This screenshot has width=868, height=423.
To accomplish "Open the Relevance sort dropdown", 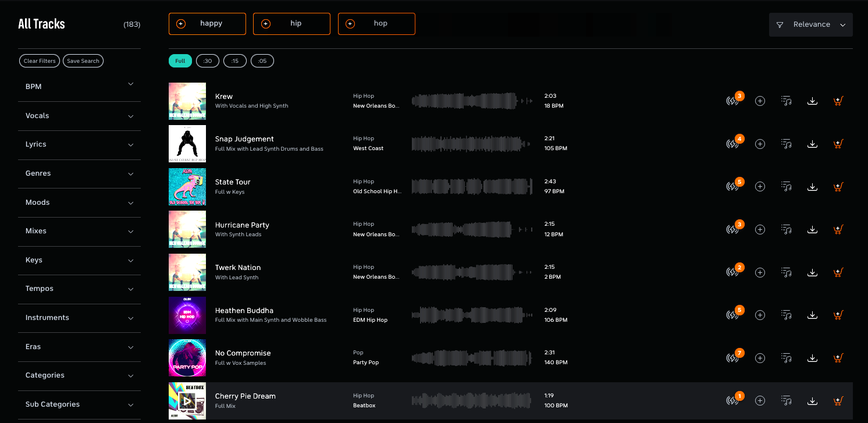I will click(810, 24).
